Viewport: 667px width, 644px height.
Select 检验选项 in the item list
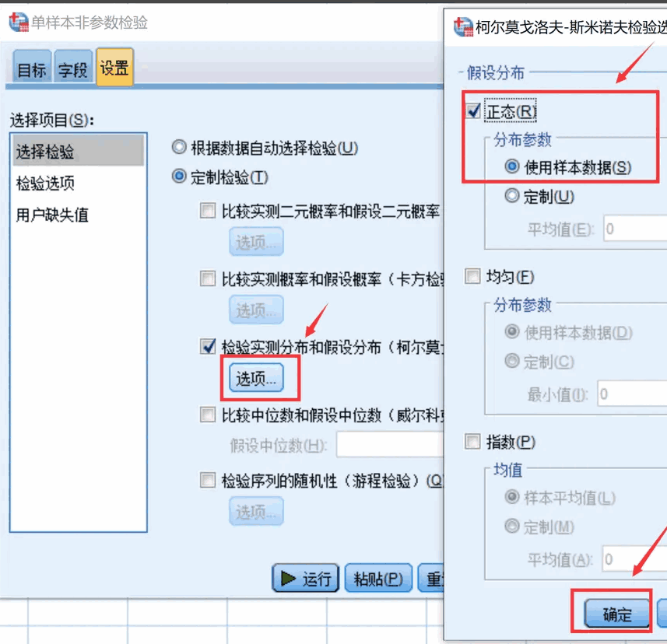45,184
